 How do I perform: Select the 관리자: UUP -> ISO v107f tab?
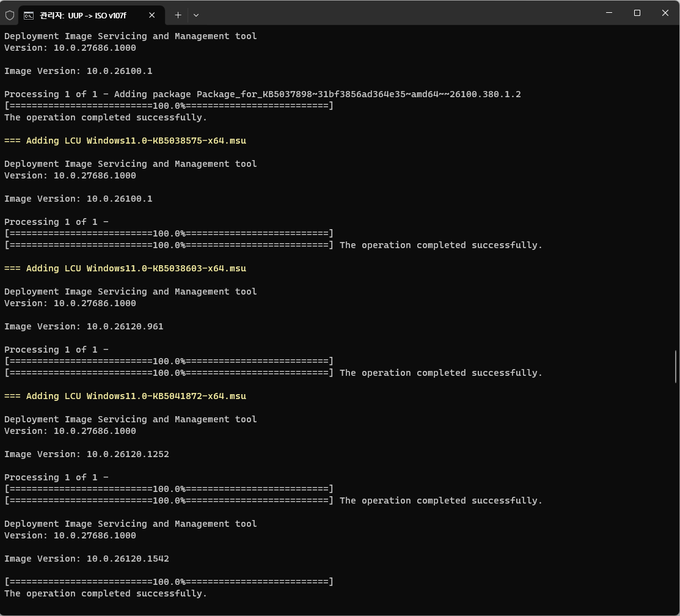(x=92, y=16)
